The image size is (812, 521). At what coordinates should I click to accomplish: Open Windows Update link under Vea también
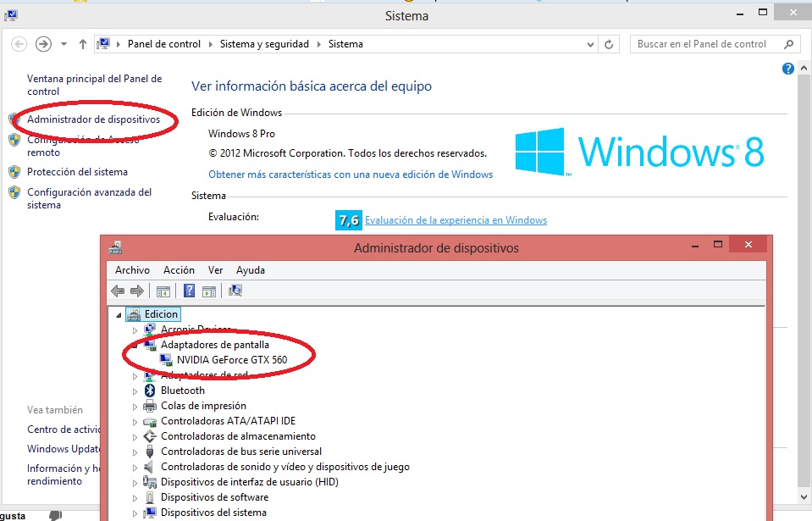[64, 448]
